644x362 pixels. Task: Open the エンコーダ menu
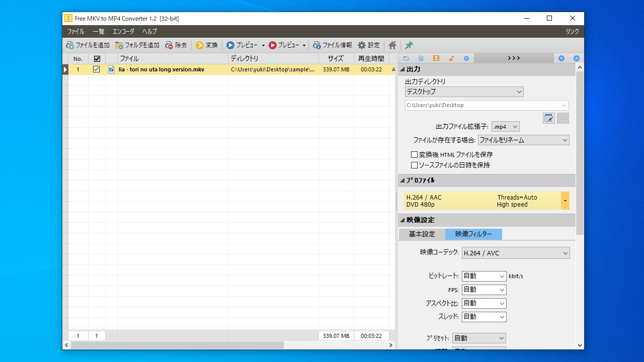pos(123,31)
